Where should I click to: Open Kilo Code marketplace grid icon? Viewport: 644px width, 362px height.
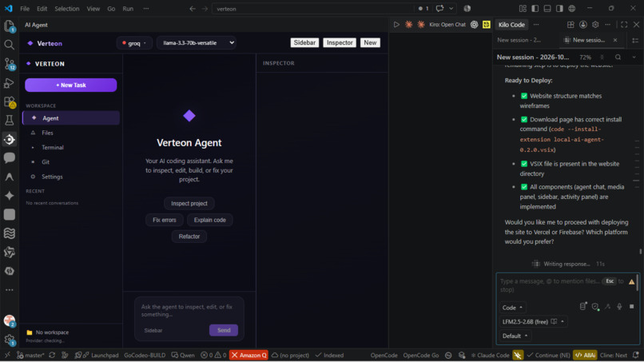click(x=570, y=25)
